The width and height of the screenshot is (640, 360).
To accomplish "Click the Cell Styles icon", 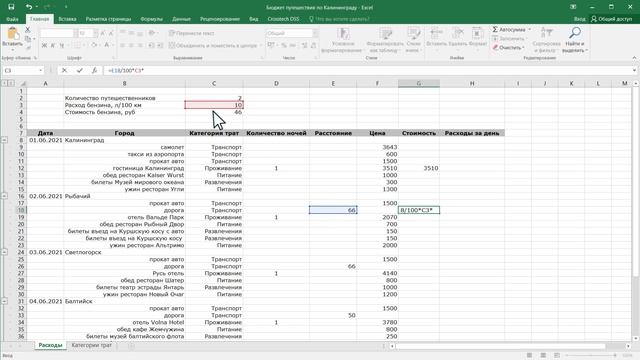I will point(413,34).
